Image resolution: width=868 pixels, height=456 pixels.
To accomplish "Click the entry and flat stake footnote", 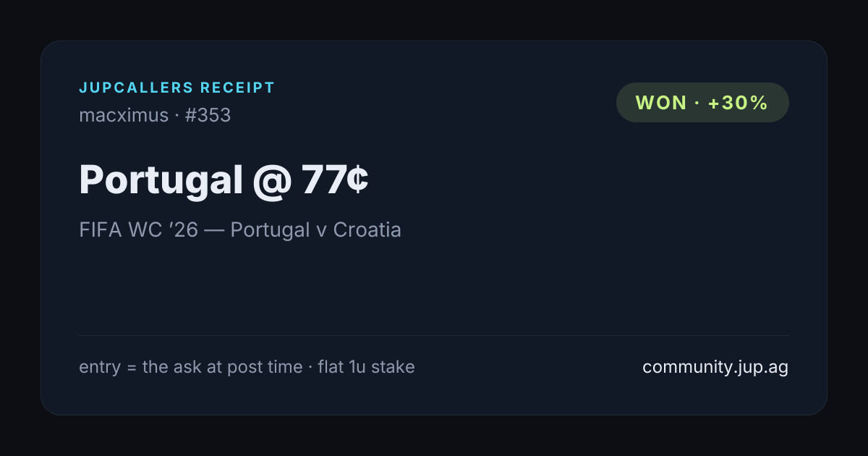I will click(247, 367).
